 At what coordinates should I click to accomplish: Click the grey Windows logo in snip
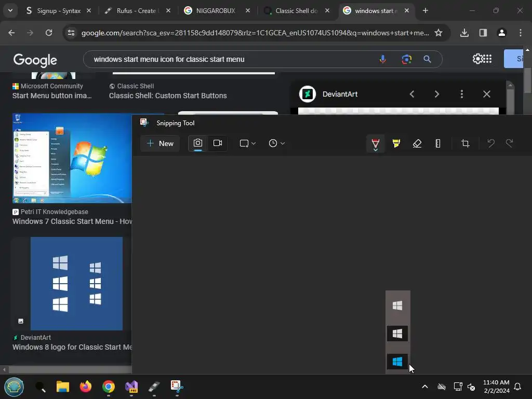click(x=397, y=305)
